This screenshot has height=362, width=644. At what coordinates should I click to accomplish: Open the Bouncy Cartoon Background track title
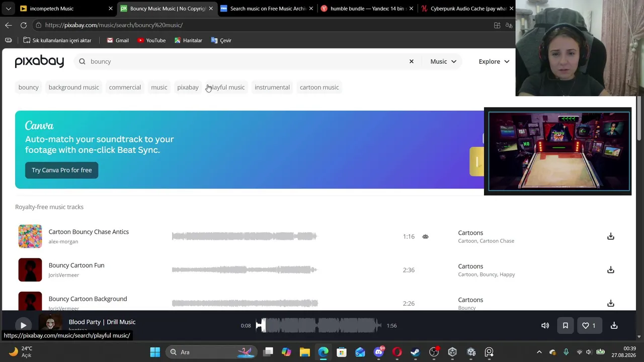[88, 299]
